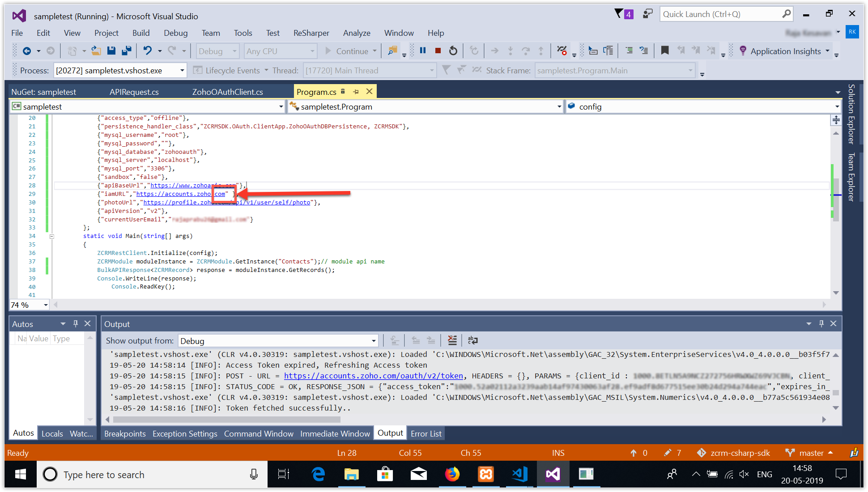The height and width of the screenshot is (492, 868).
Task: Toggle auto-hide pin on the Output panel
Action: (821, 323)
